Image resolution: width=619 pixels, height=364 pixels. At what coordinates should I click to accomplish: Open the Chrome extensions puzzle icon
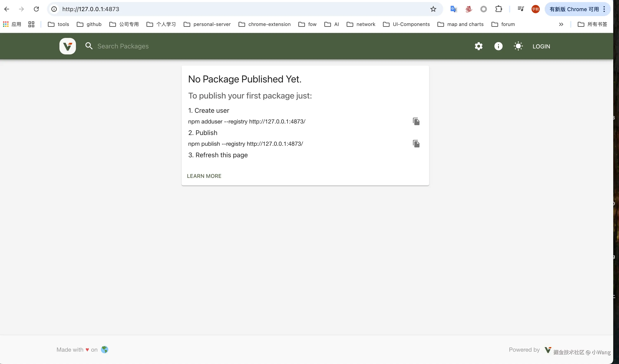click(x=498, y=9)
